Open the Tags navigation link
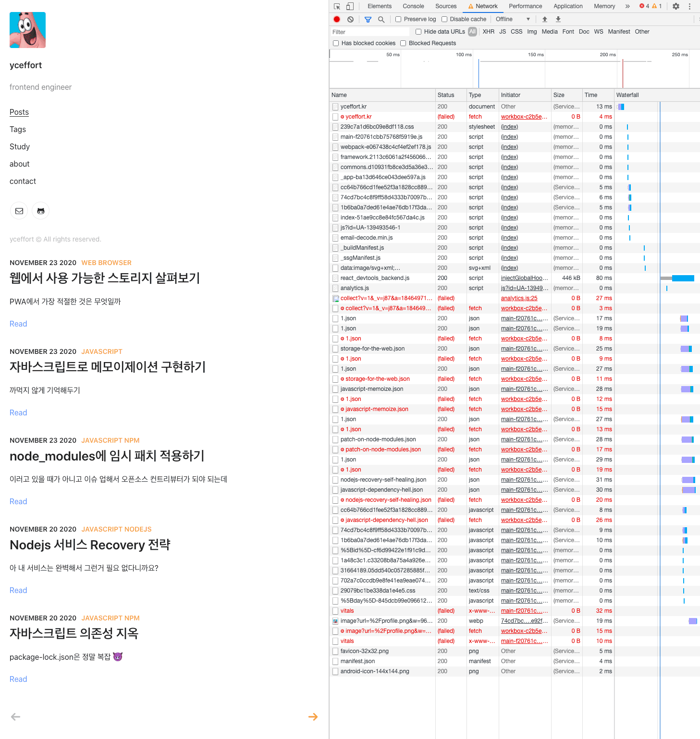The width and height of the screenshot is (700, 739). coord(18,129)
